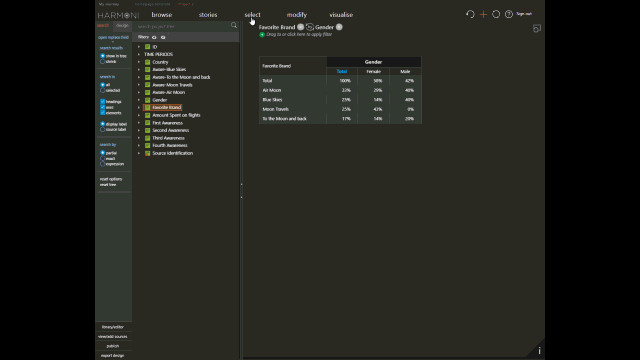
Task: Select the 'expression' search-by radio button
Action: click(102, 164)
